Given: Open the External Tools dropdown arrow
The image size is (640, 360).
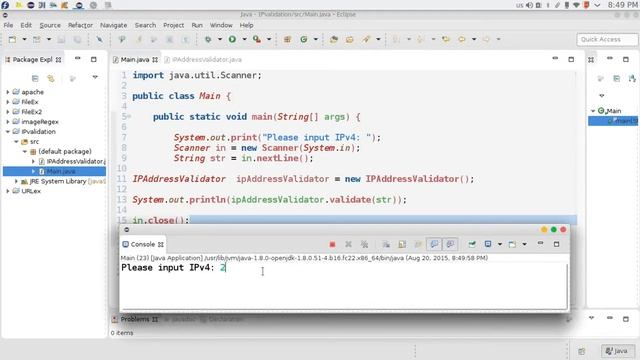Looking at the screenshot, I should pyautogui.click(x=269, y=39).
